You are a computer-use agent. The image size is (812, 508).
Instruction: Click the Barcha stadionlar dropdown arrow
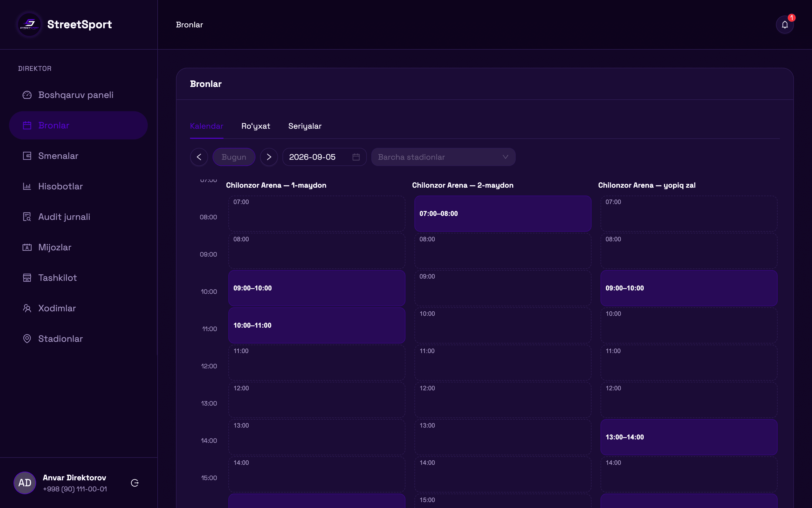tap(505, 157)
